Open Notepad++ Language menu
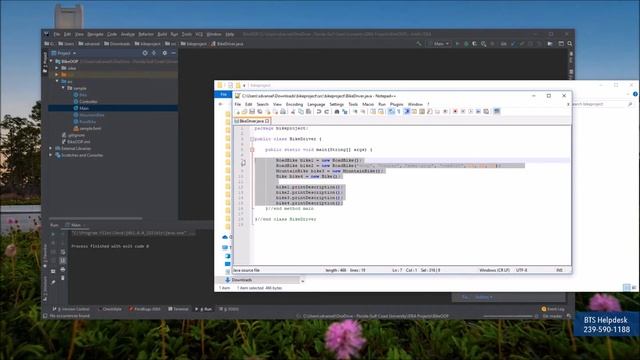Viewport: 640px width, 360px height. tap(316, 104)
